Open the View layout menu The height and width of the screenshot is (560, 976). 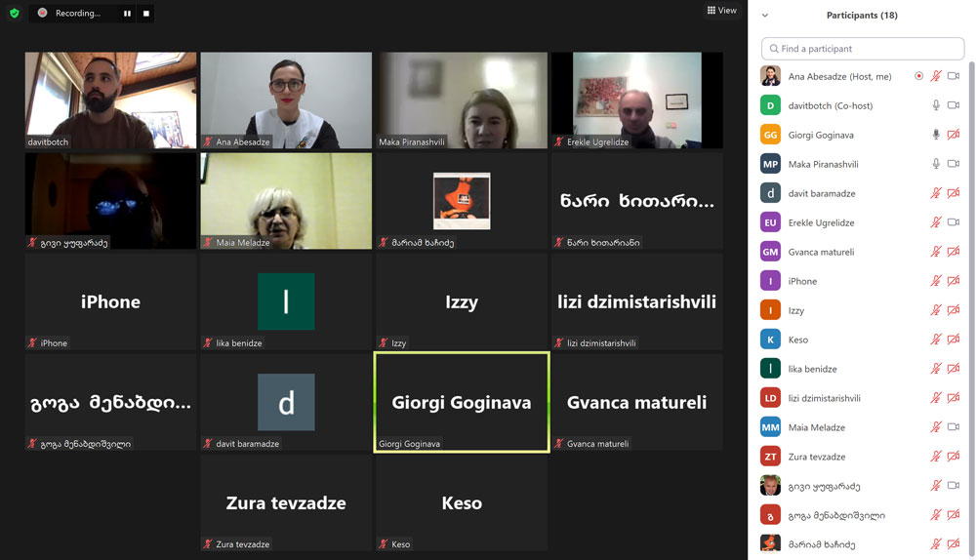[x=722, y=11]
